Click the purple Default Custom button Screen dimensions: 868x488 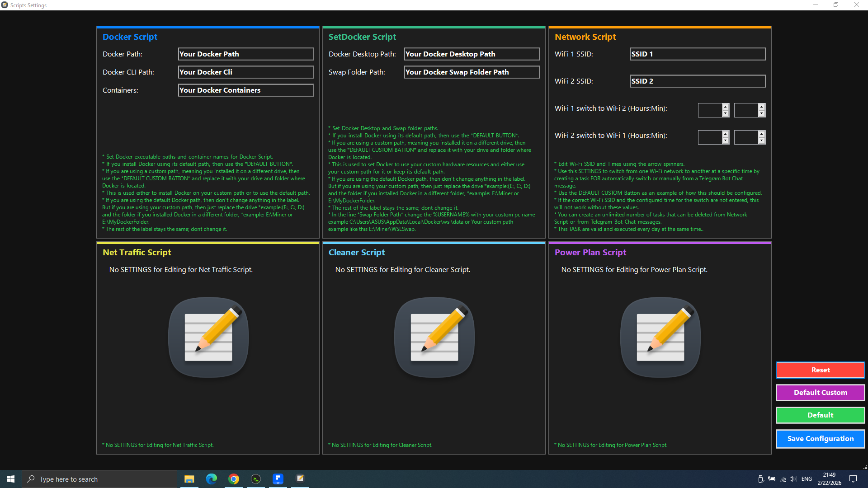[820, 392]
